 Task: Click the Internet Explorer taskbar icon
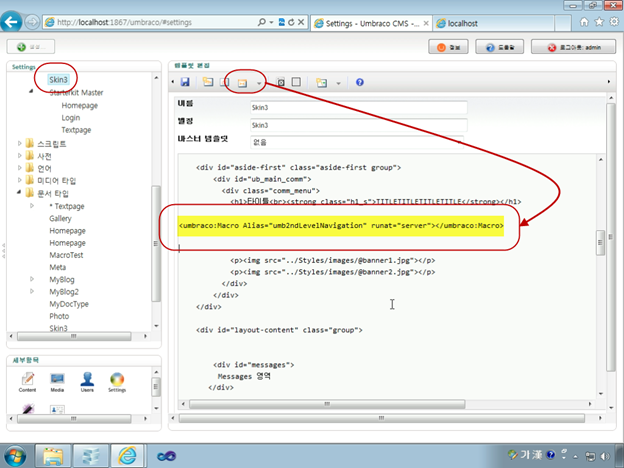coord(127,456)
